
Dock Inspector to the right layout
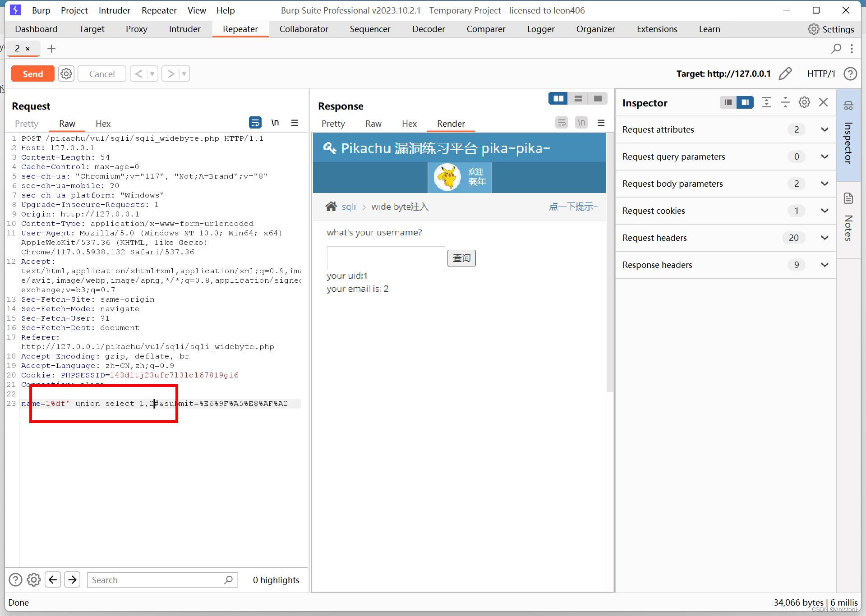(x=745, y=102)
